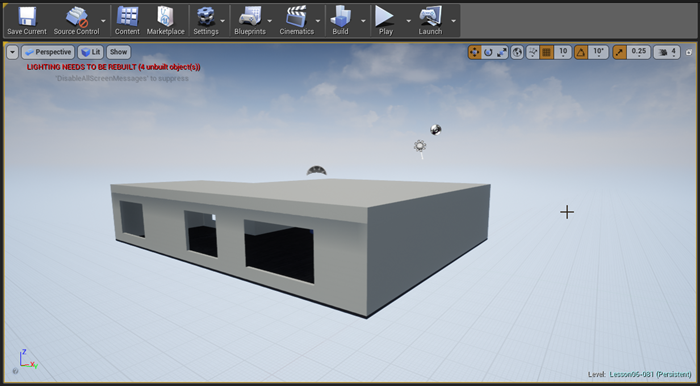Viewport: 700px width, 386px height.
Task: Adjust camera speed setting showing 4
Action: (x=667, y=53)
